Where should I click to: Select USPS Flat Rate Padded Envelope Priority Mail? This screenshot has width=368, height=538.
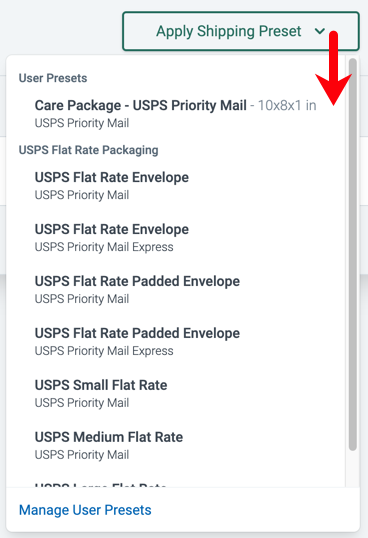176,290
